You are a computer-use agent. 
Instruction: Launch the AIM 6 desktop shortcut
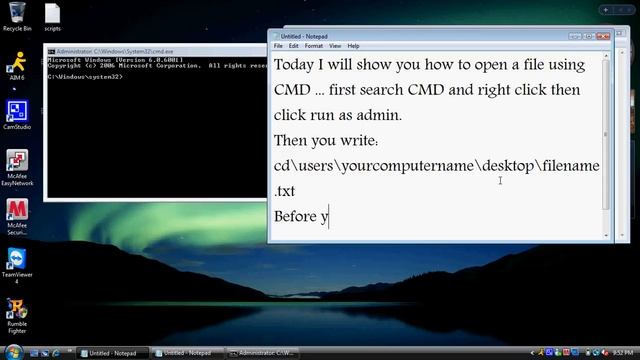click(x=17, y=65)
